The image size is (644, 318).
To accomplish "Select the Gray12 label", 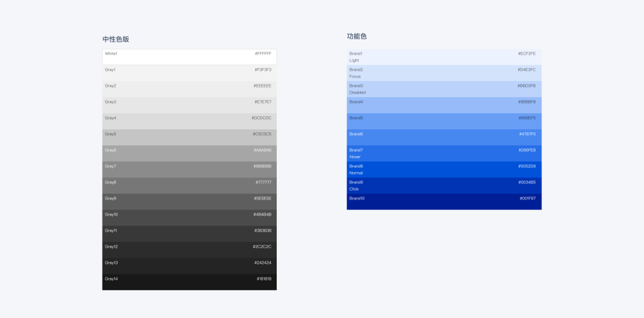I will pyautogui.click(x=112, y=247).
